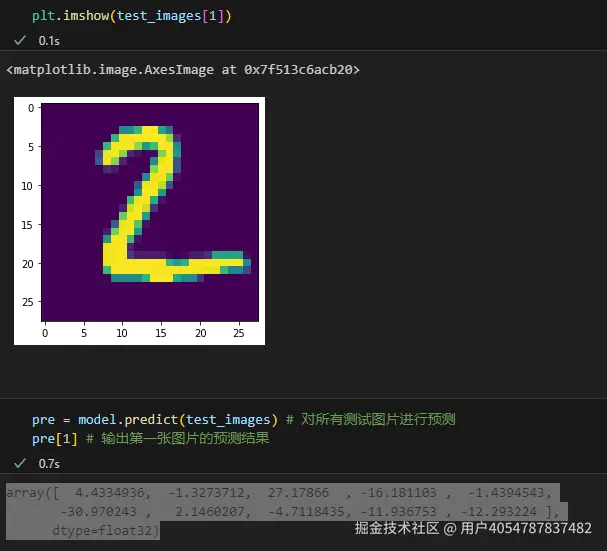Click the plt.imshow(test_images[1]) code line
Viewport: 607px width, 551px height.
132,16
